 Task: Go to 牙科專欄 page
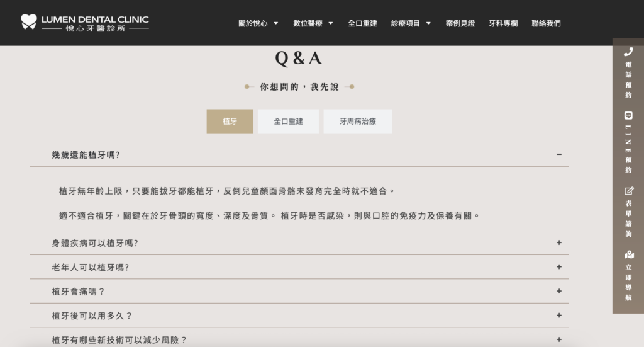(503, 23)
